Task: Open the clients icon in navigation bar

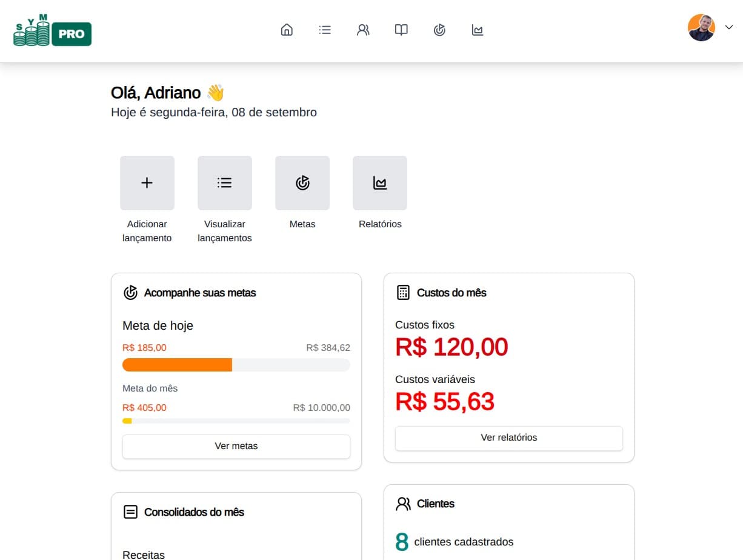Action: (363, 30)
